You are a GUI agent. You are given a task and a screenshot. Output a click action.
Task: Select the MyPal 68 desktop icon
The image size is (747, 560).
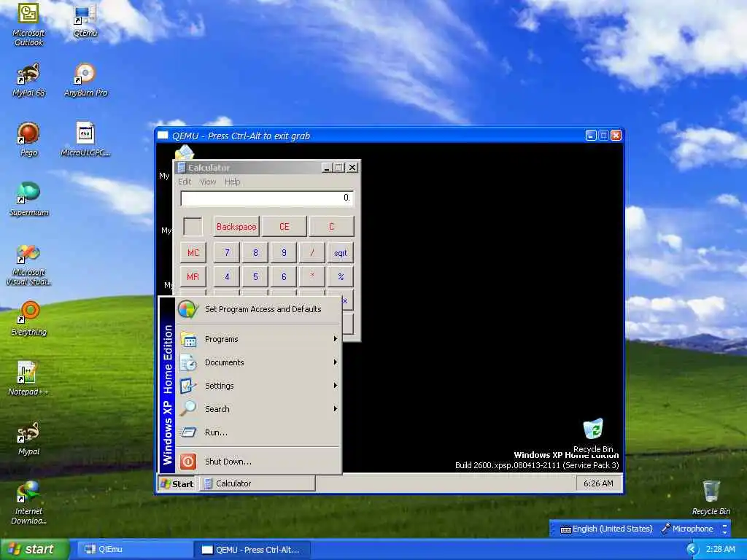pyautogui.click(x=28, y=79)
